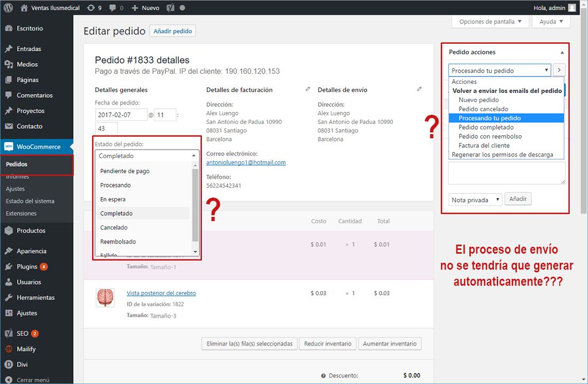Collapse Estado del pedido Completado dropdown

[x=147, y=155]
